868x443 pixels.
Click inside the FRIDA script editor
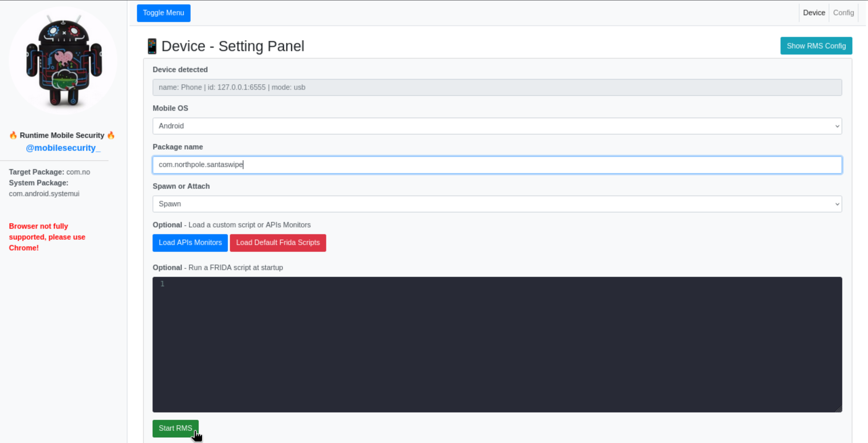pos(497,344)
